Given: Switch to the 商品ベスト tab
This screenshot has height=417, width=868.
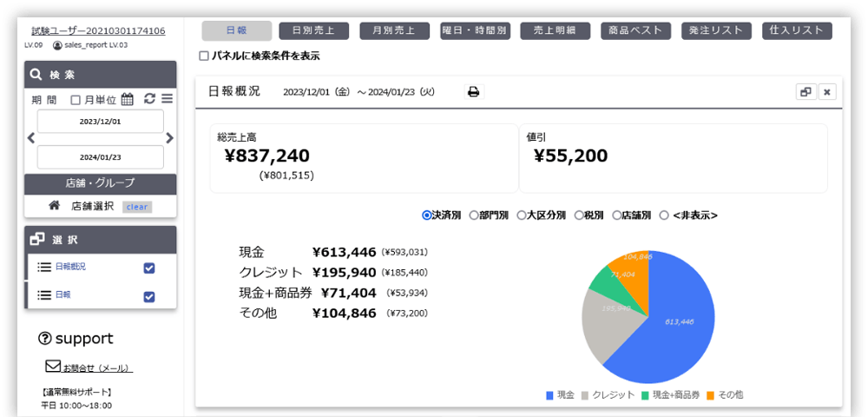Looking at the screenshot, I should pos(636,30).
